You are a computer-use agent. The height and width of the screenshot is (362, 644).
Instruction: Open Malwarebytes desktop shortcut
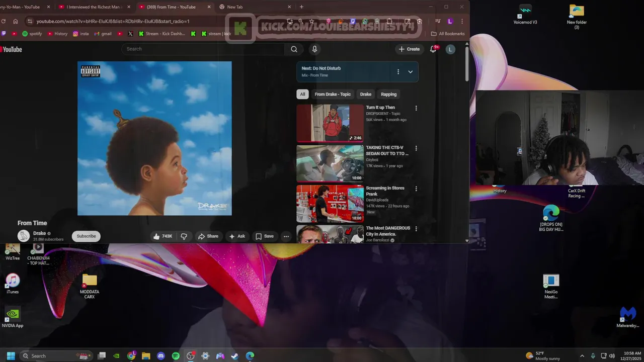coord(628,317)
